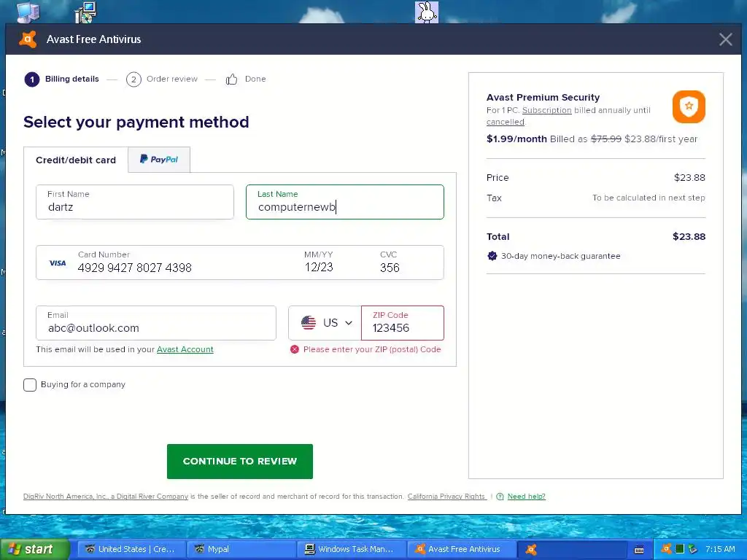Click the Need help question mark icon

point(500,496)
